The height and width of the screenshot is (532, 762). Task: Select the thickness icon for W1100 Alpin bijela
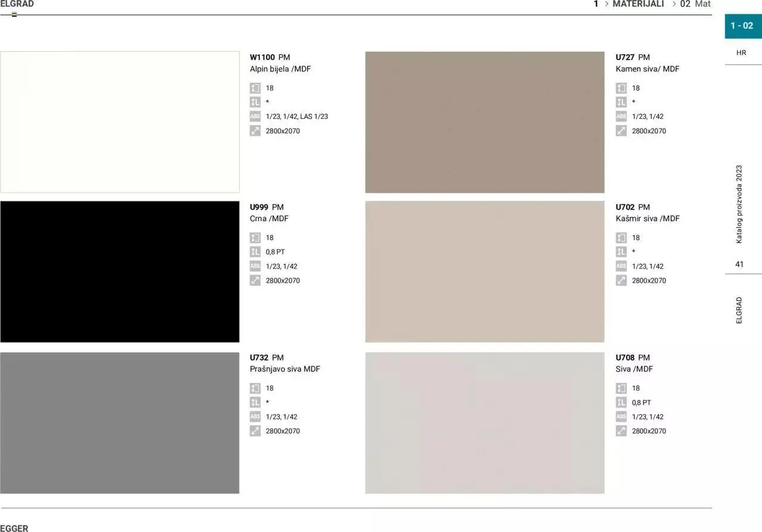[x=255, y=87]
